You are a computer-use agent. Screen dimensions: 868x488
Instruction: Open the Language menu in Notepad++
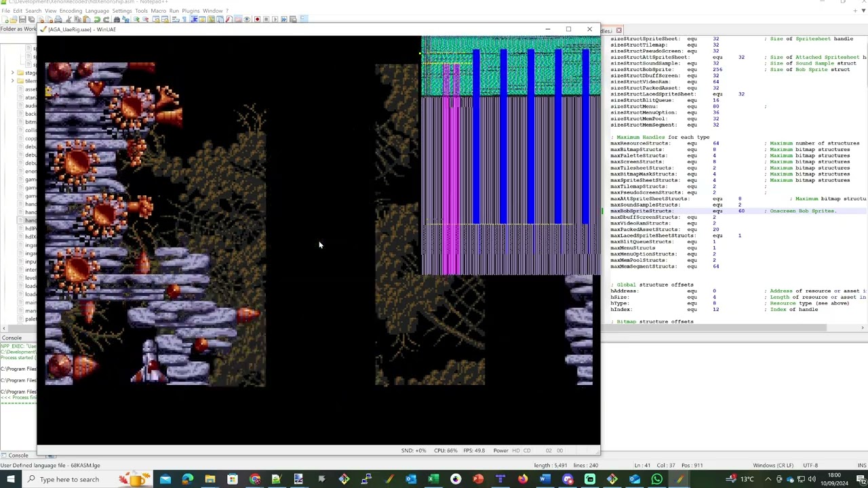click(97, 11)
